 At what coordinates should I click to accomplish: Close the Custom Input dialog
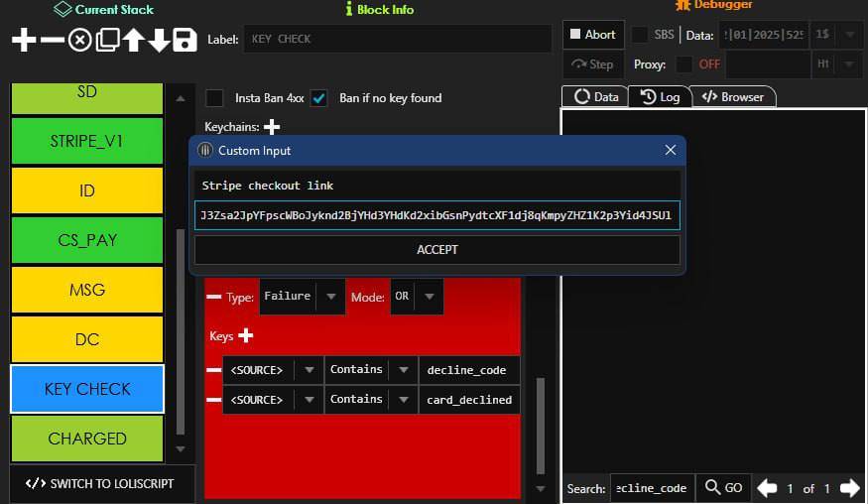(x=671, y=150)
